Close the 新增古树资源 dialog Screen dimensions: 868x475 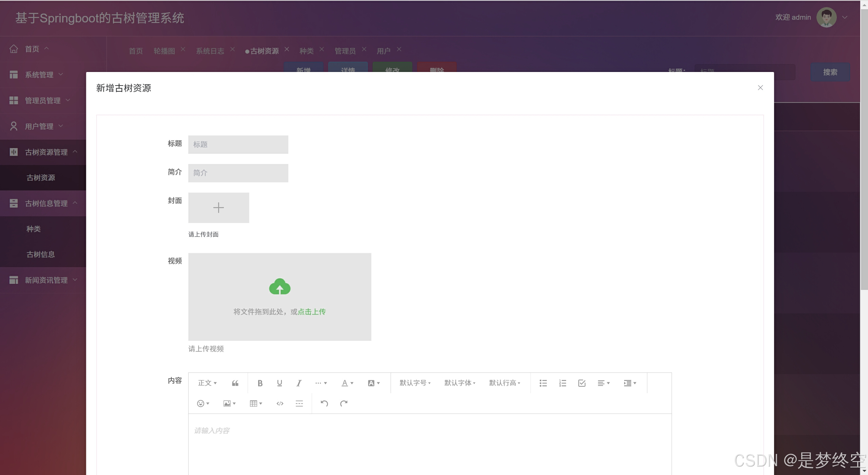[760, 88]
